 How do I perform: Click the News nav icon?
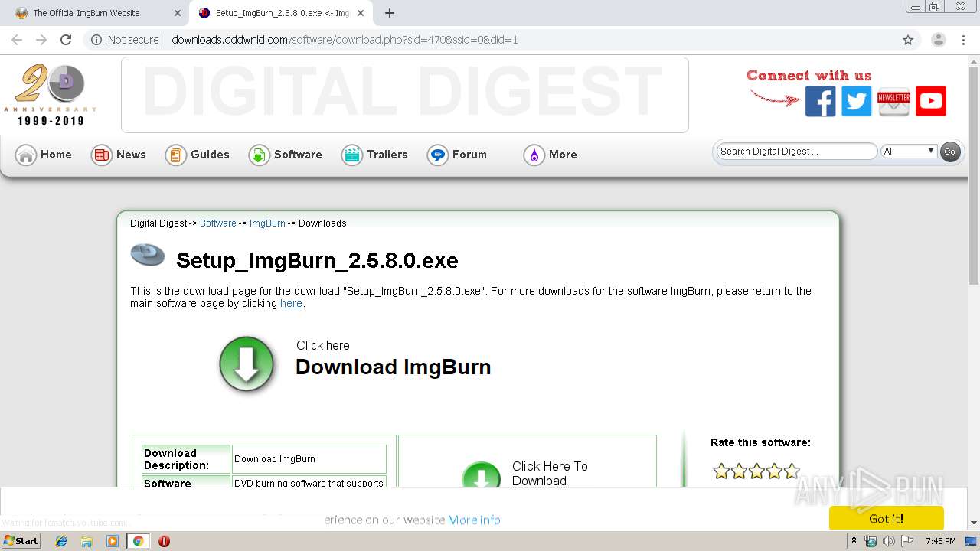(101, 155)
